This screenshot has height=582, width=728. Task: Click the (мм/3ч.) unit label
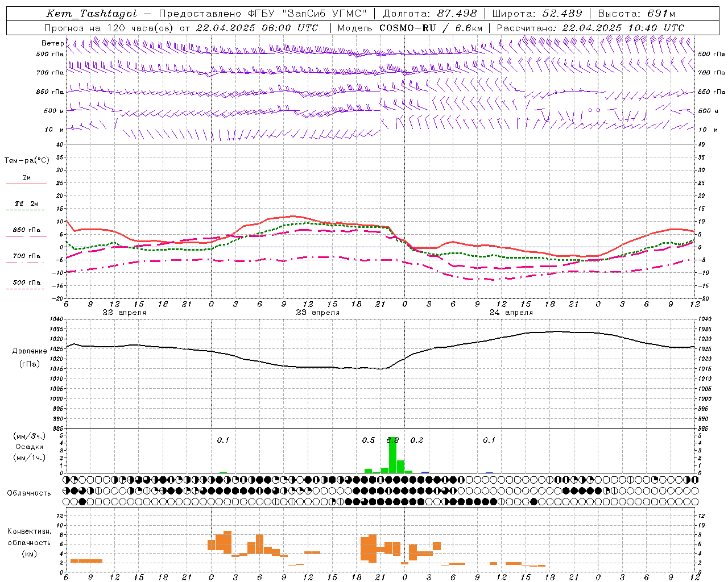coord(30,436)
